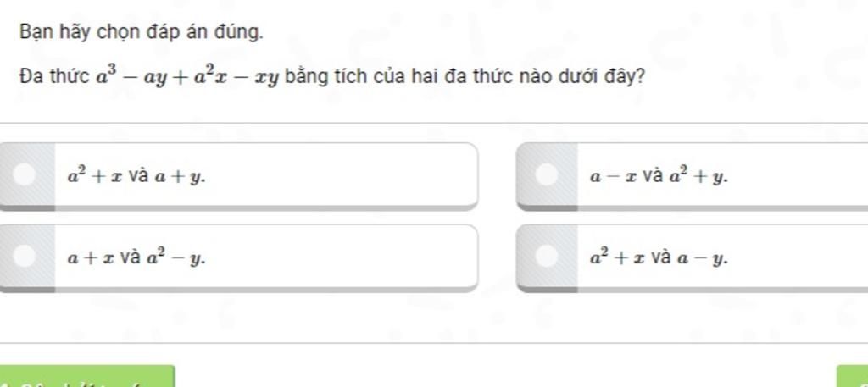Viewport: 868px width, 387px height.
Task: Choose answer card 'a² + x và a − y'
Action: [x=692, y=258]
